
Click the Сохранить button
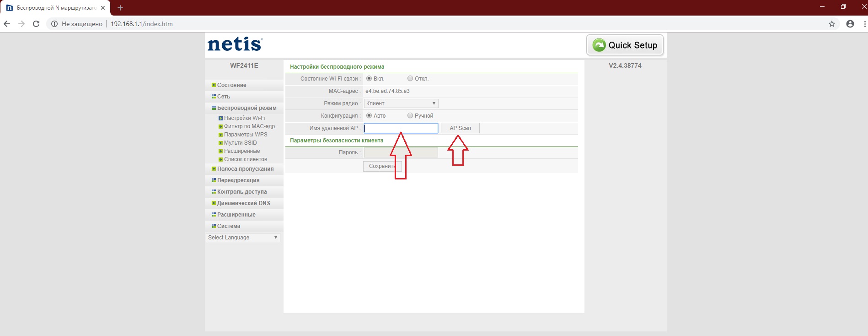[382, 166]
